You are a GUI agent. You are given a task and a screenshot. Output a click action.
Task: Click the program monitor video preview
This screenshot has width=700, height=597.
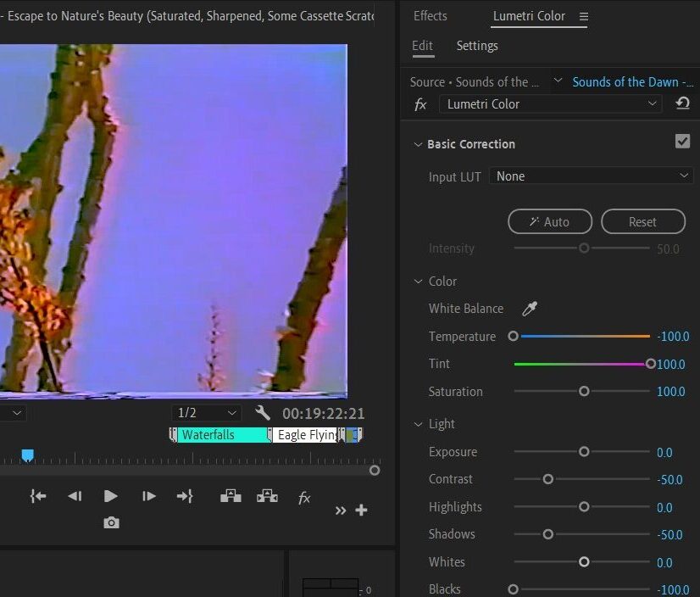click(x=173, y=220)
